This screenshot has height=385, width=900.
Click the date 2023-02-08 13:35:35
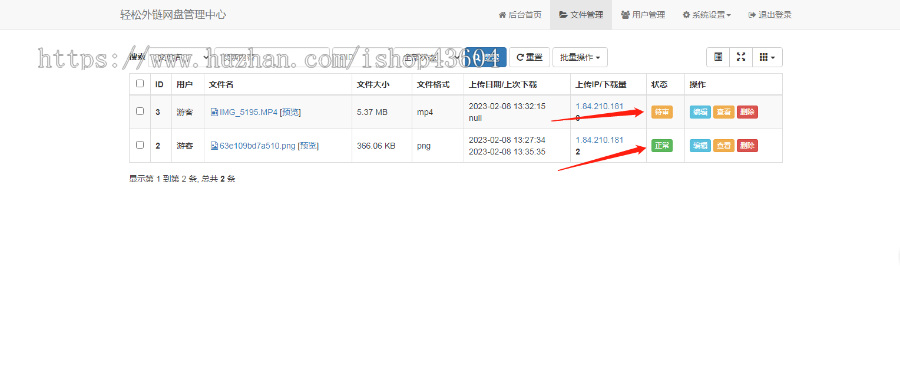coord(507,151)
